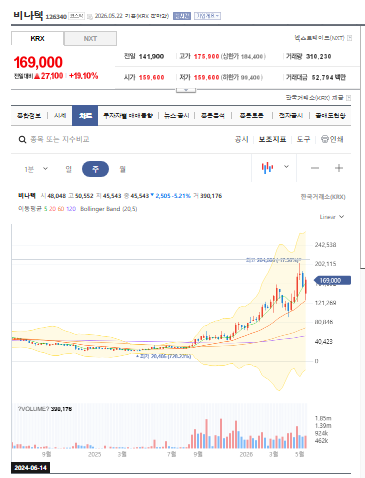Open the 종합정보 tab
Screen dimensions: 365x478
[x=29, y=115]
